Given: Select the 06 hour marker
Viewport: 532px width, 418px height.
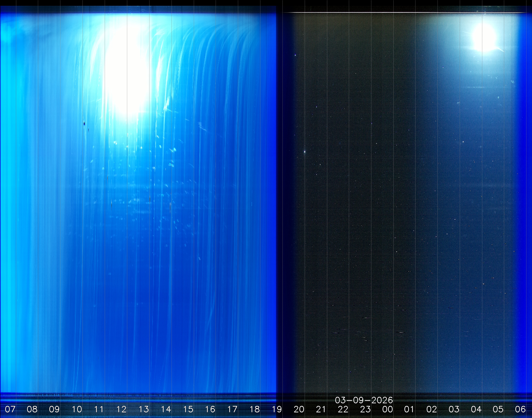Looking at the screenshot, I should (x=520, y=409).
